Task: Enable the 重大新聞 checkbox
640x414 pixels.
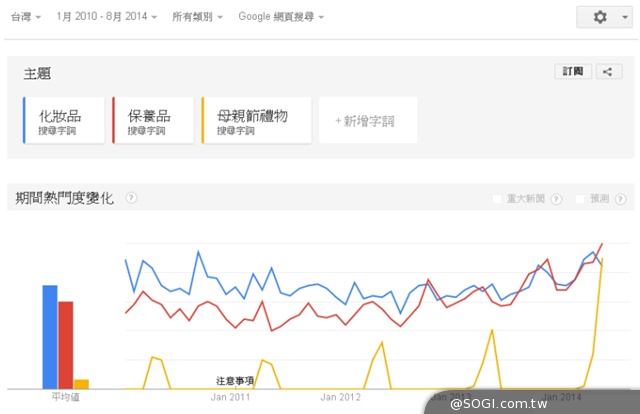Action: (x=498, y=199)
